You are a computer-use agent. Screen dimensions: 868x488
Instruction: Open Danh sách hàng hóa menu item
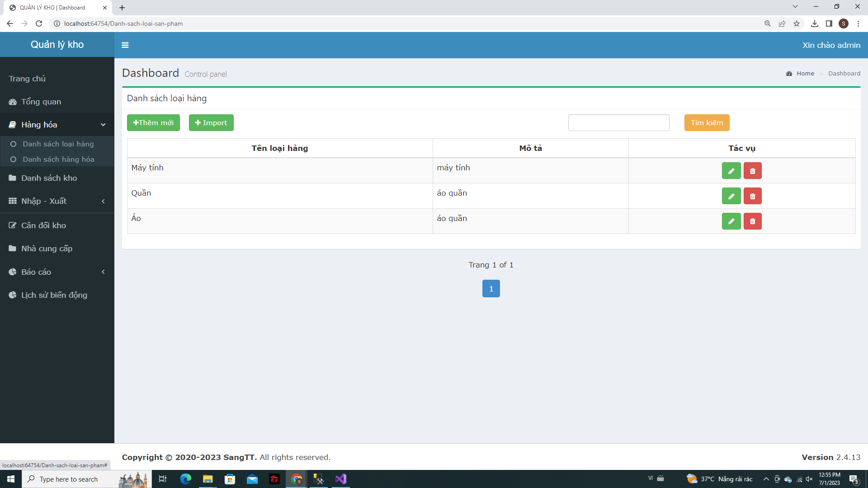pyautogui.click(x=58, y=159)
